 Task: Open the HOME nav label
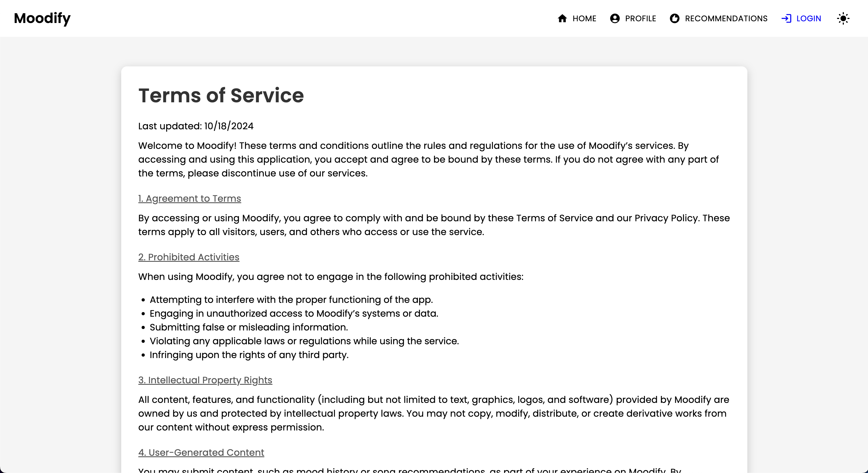584,19
